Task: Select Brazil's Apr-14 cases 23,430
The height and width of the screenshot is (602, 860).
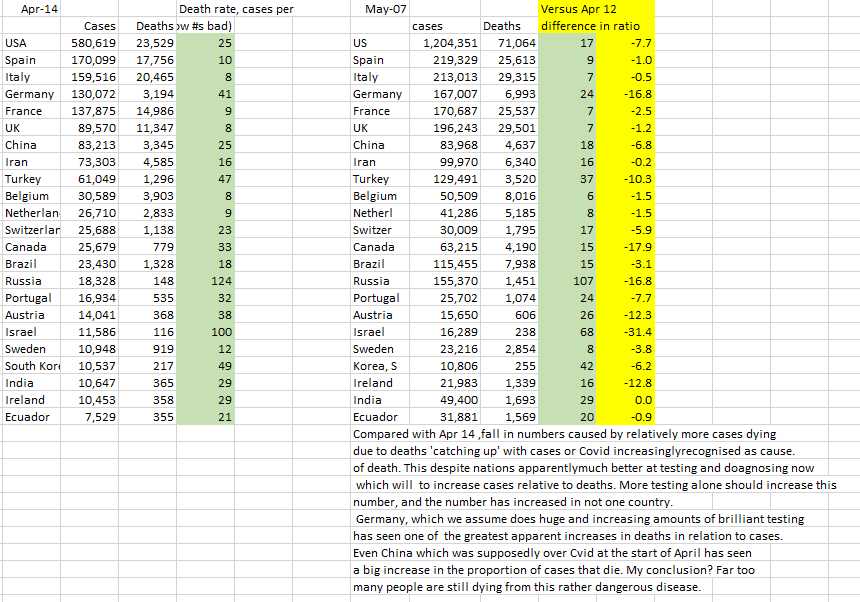Action: coord(97,264)
